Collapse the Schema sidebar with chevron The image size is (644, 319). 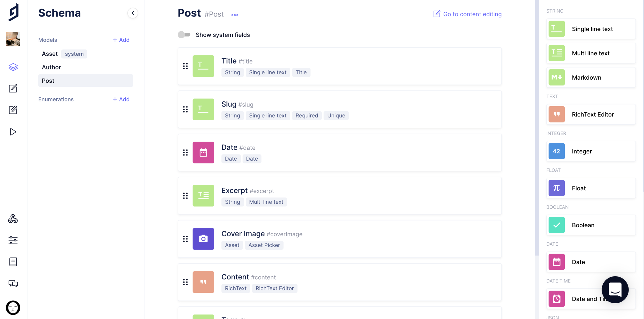click(133, 13)
